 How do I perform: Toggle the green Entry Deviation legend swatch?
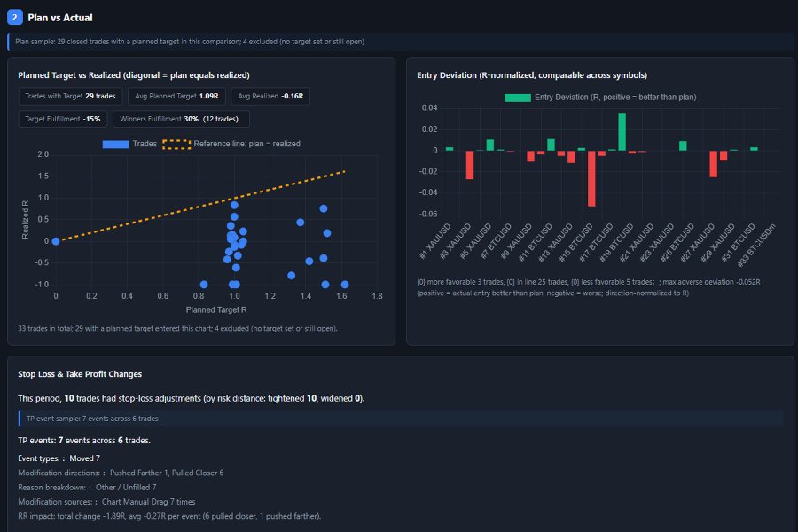(518, 98)
